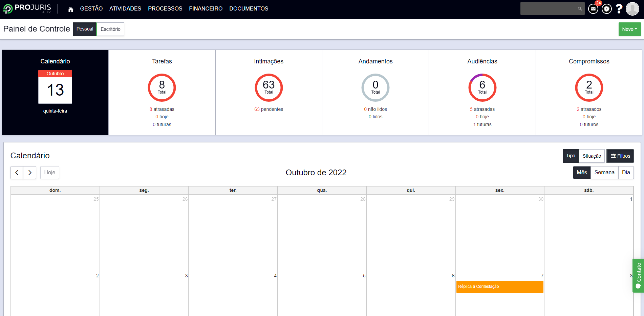This screenshot has width=644, height=316.
Task: Color calendar by Situação
Action: [x=592, y=156]
